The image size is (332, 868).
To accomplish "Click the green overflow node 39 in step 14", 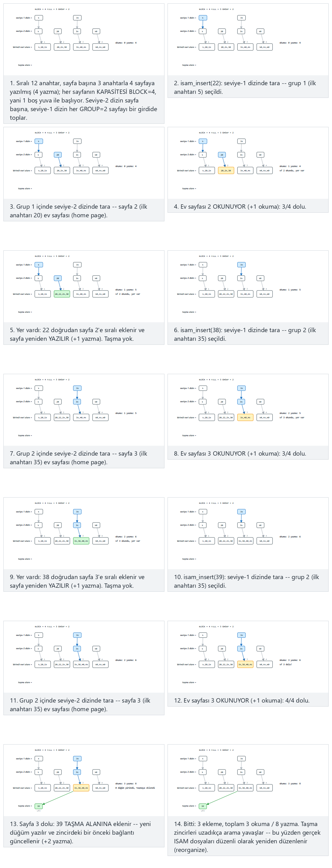I will click(202, 806).
